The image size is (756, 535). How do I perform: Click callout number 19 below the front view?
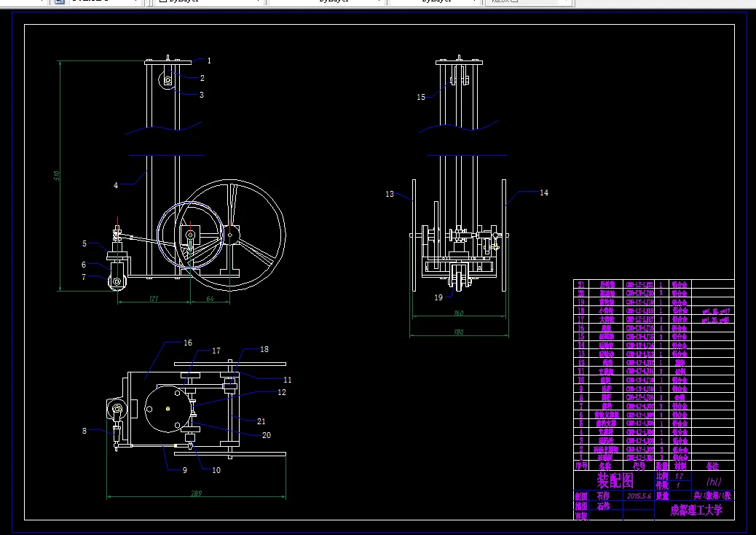(x=438, y=297)
